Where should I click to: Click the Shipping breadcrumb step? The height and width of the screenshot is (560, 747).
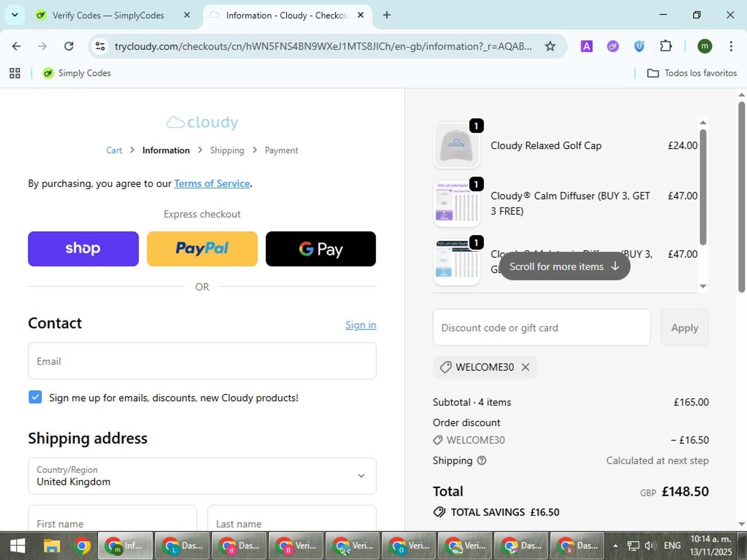pos(227,150)
